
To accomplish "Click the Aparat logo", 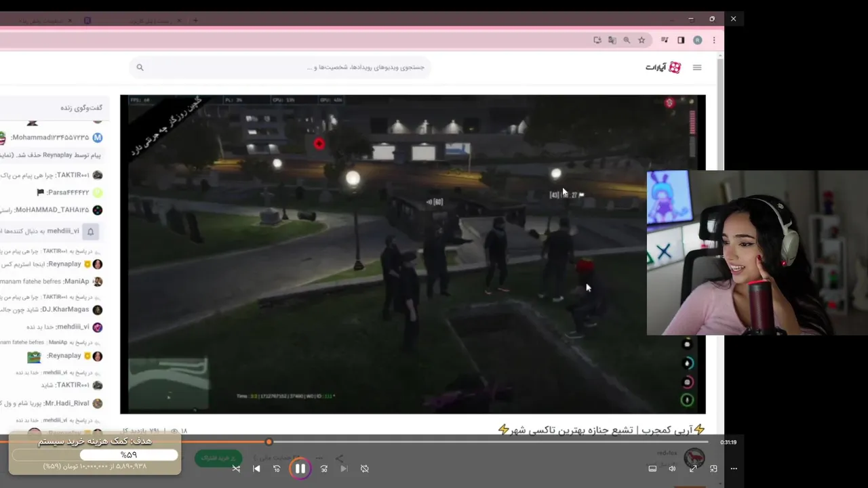I will (x=663, y=67).
